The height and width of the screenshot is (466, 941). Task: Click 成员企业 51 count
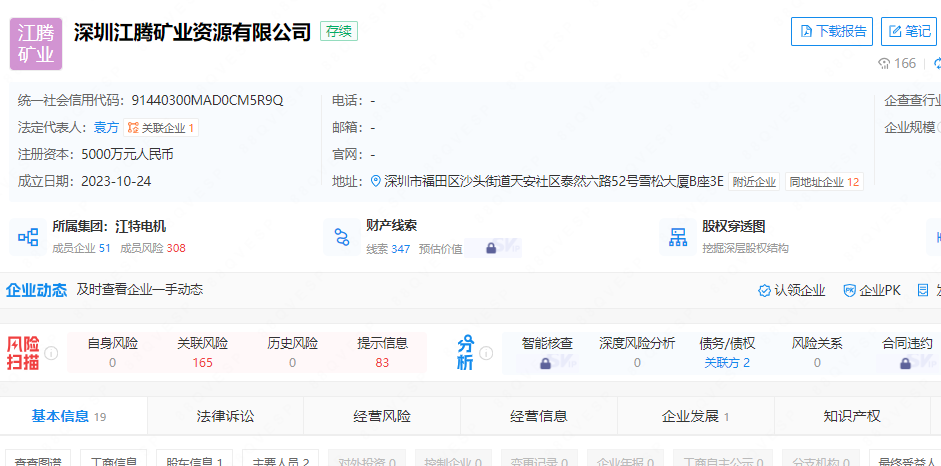(82, 248)
